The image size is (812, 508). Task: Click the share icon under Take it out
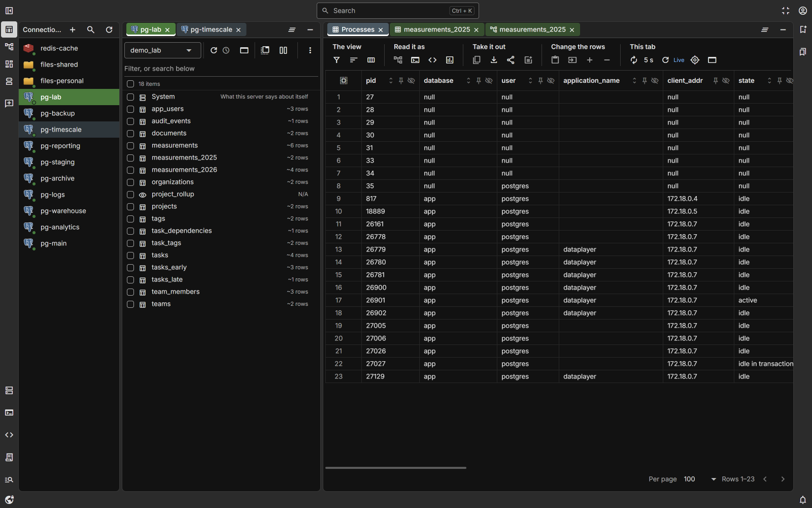(511, 60)
